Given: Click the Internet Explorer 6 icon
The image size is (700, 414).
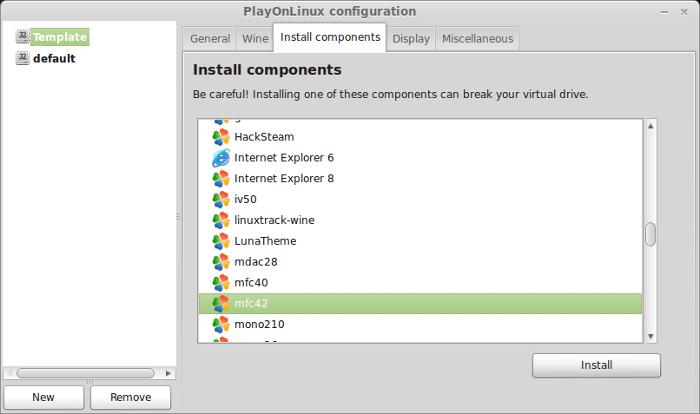Looking at the screenshot, I should click(x=221, y=158).
